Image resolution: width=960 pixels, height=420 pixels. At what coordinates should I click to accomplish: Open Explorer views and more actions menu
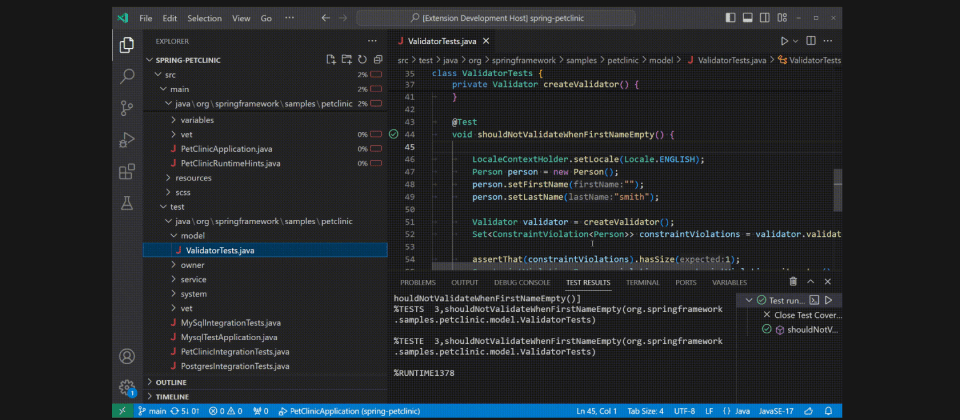pyautogui.click(x=372, y=41)
